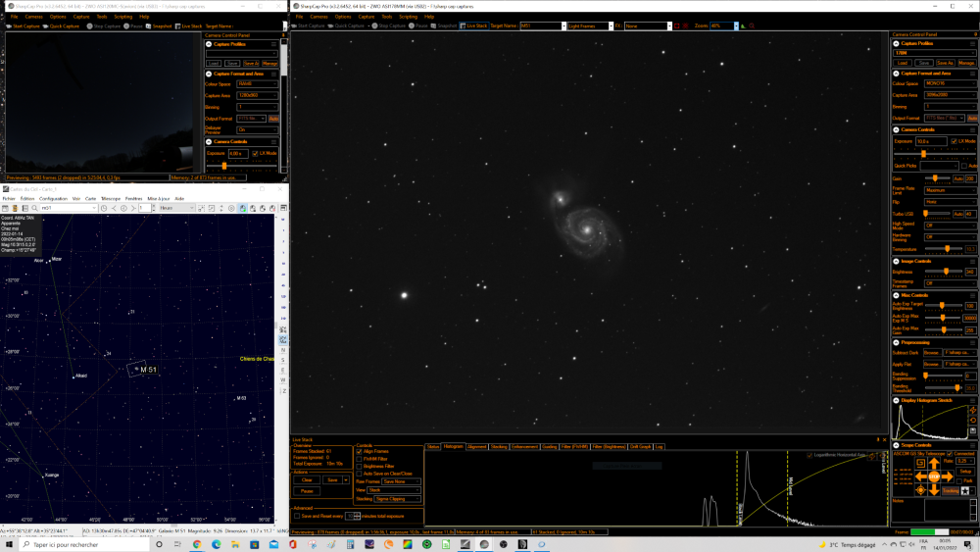The width and height of the screenshot is (980, 552).
Task: Open the Colour Space MONO16 dropdown
Action: coord(950,83)
